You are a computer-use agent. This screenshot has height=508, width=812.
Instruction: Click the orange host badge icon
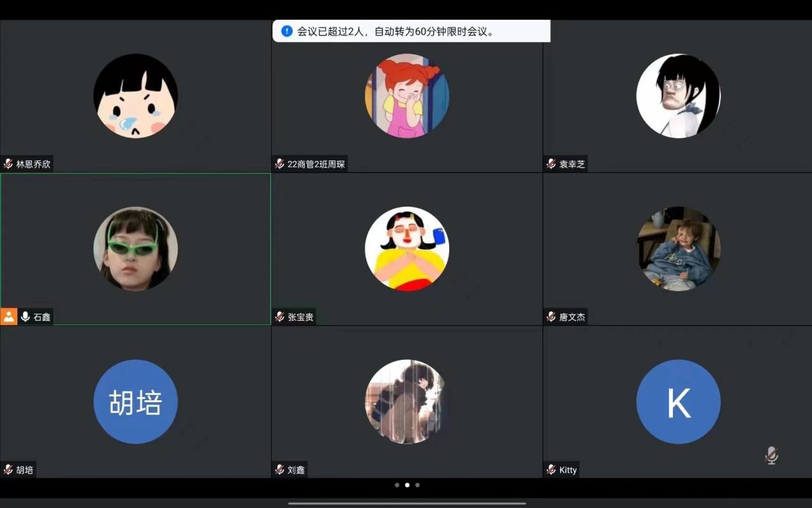[x=8, y=316]
